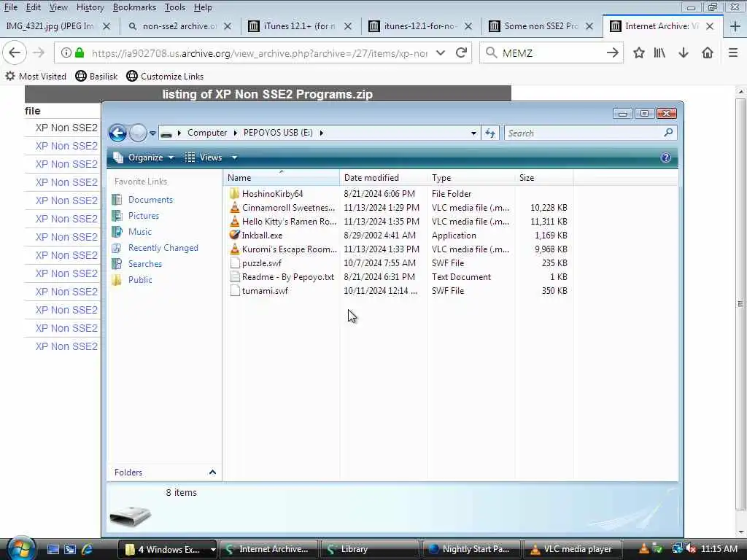Bookmark this page with the star icon

pyautogui.click(x=638, y=52)
